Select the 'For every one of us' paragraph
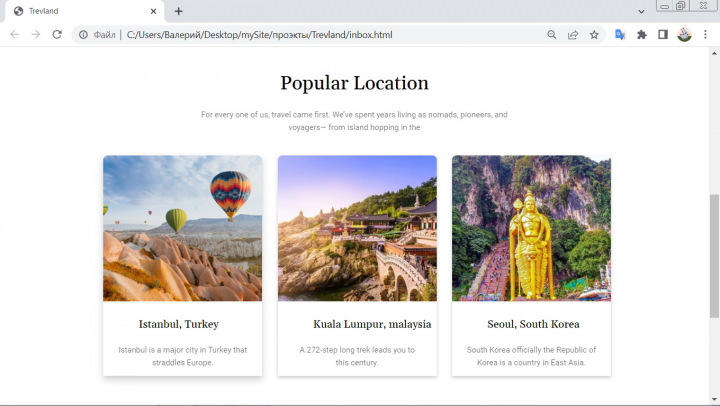 click(x=354, y=121)
